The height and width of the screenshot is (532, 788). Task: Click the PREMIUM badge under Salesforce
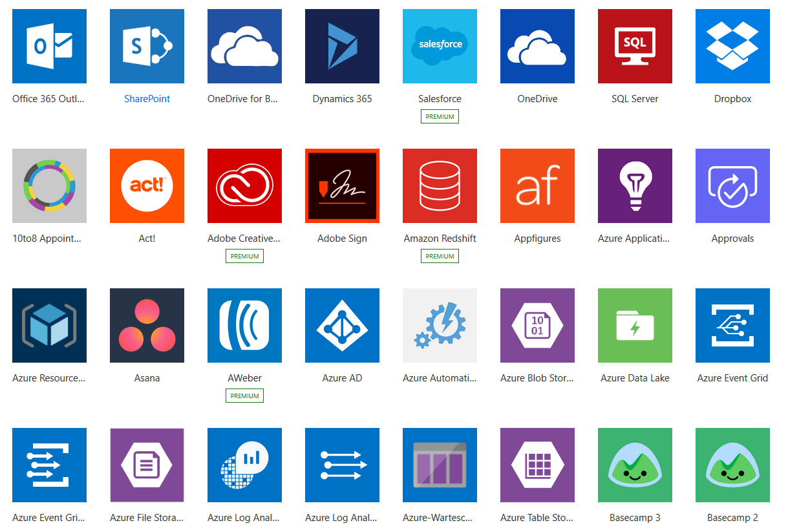coord(440,117)
